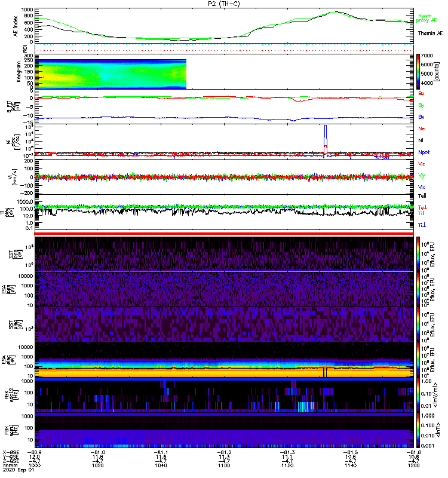
Task: Click the blue Bx legend label
Action: pos(421,117)
